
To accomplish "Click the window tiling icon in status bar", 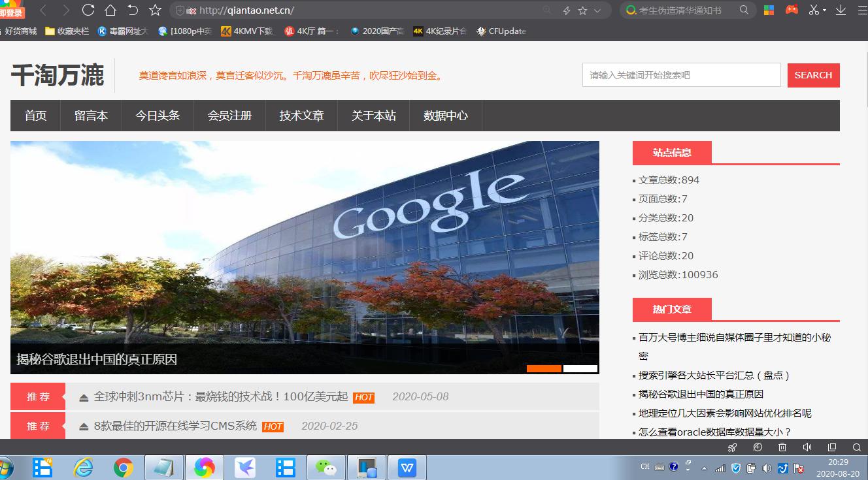I will 832,447.
